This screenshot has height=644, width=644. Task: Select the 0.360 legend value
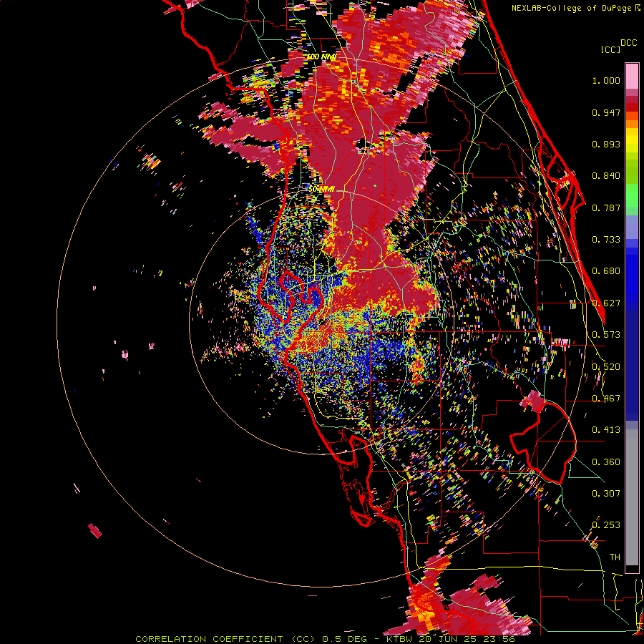tap(606, 462)
